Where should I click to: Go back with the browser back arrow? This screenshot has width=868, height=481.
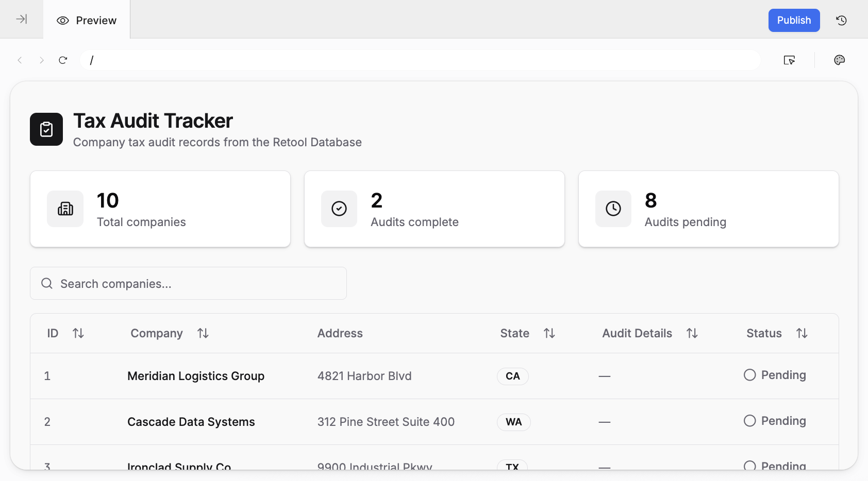point(20,60)
